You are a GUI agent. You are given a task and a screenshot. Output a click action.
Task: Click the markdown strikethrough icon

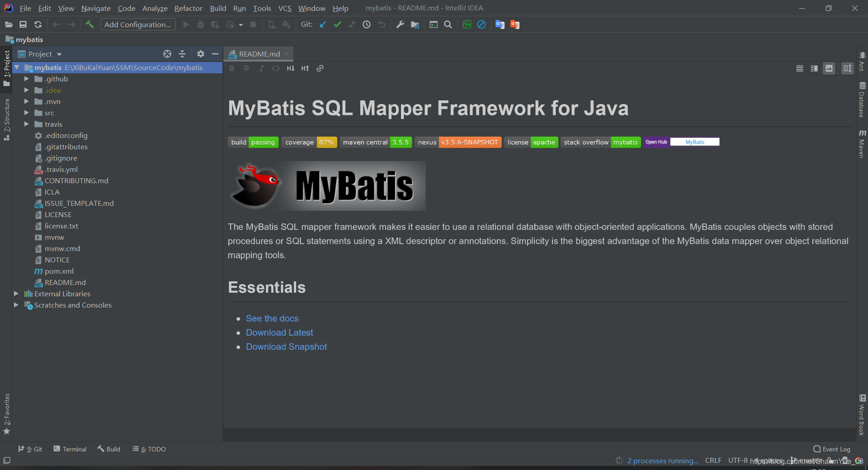pos(246,68)
